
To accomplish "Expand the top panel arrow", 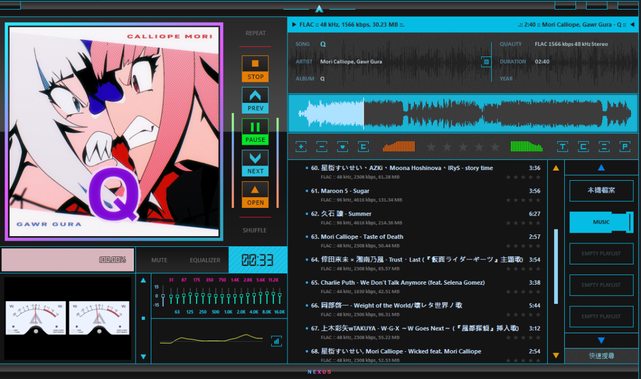I will pyautogui.click(x=319, y=8).
